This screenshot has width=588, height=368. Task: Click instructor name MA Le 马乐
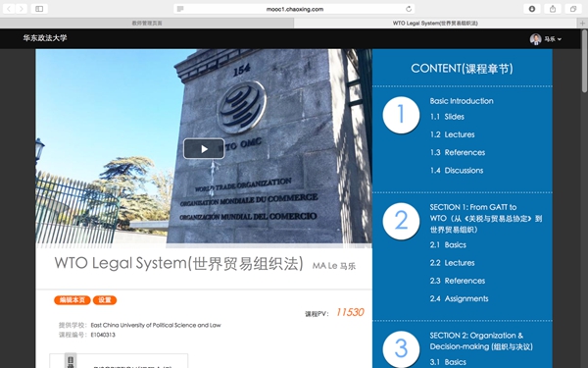point(334,266)
